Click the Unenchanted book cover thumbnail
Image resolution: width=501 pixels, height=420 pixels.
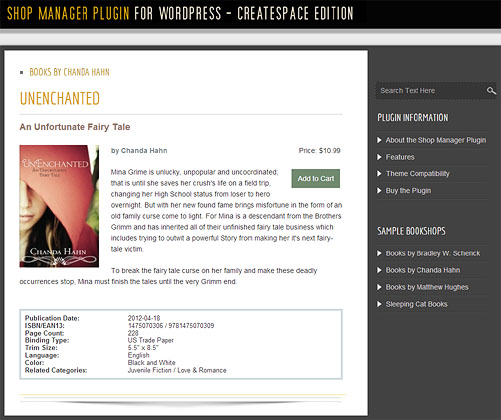pos(59,206)
